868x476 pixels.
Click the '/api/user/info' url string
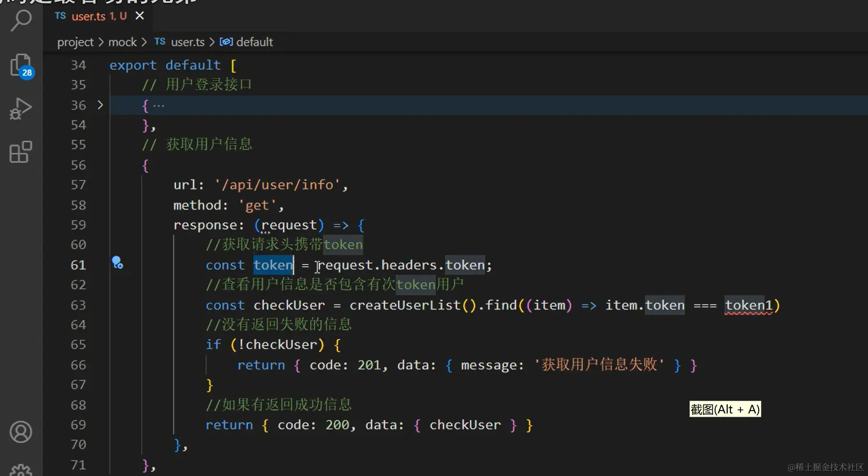pyautogui.click(x=278, y=185)
